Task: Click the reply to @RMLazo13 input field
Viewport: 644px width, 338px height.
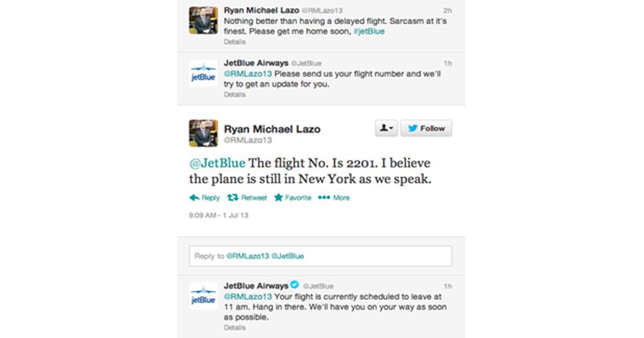Action: pos(320,256)
